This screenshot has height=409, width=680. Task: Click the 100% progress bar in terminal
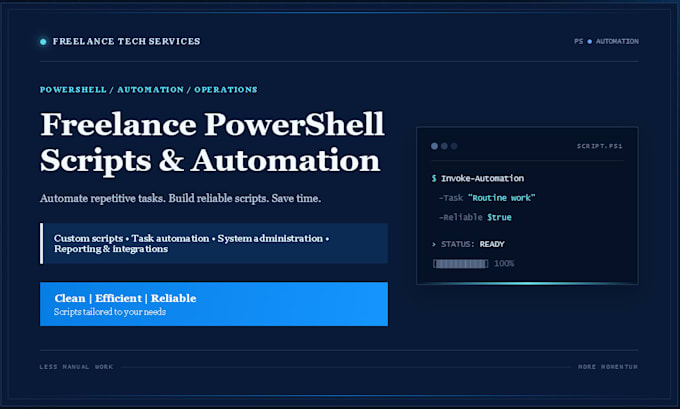click(460, 263)
